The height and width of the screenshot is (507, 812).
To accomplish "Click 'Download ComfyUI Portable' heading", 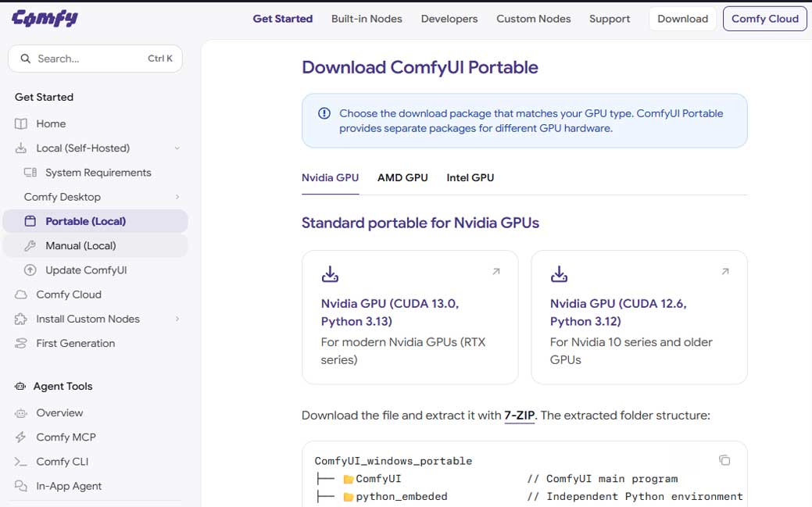I will (x=420, y=67).
